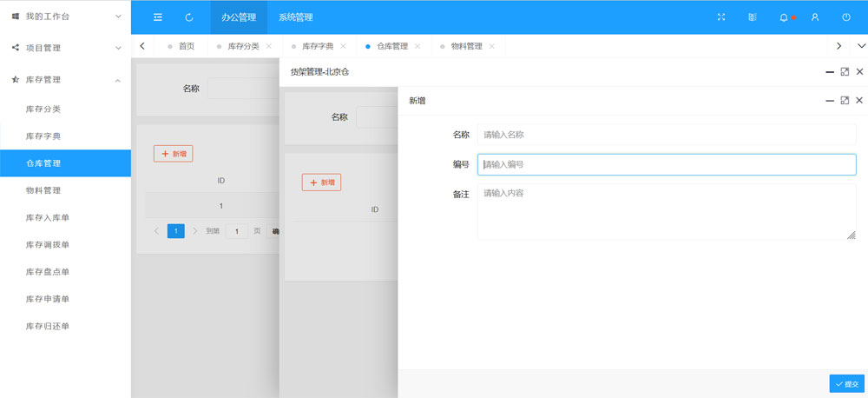Open the user profile icon
This screenshot has height=398, width=868.
click(815, 17)
